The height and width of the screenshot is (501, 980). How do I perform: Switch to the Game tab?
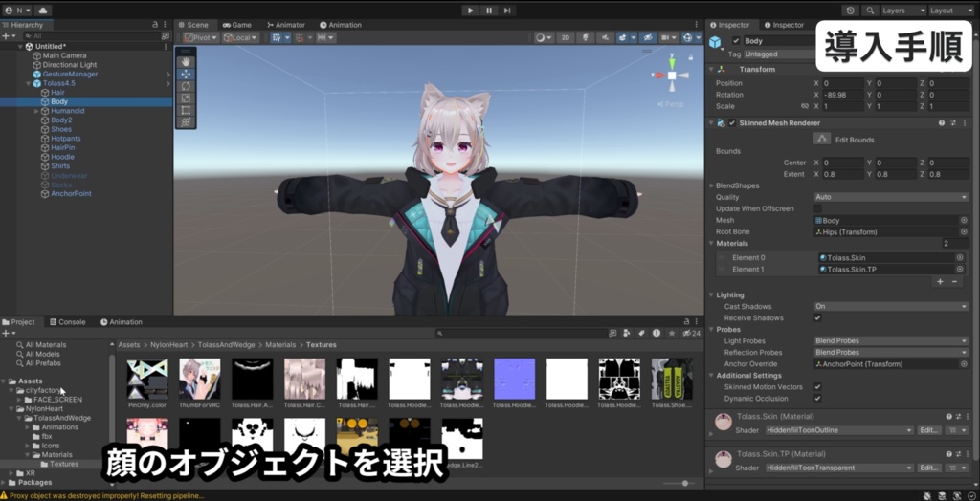coord(237,25)
